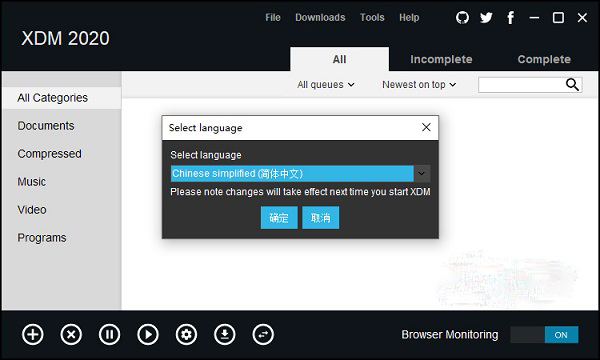Resume download with the play icon
600x360 pixels.
click(x=148, y=335)
